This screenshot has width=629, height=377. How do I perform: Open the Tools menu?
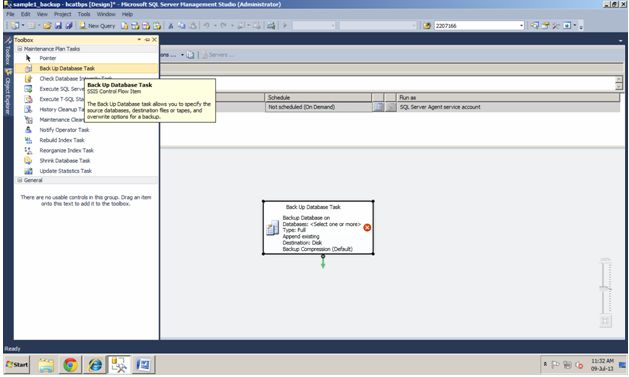coord(84,14)
